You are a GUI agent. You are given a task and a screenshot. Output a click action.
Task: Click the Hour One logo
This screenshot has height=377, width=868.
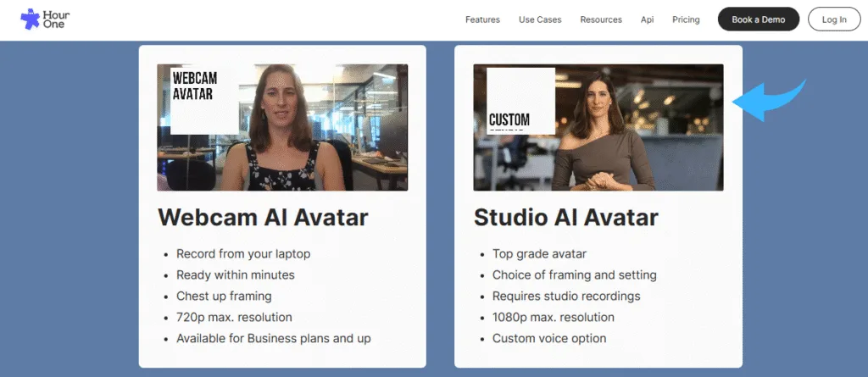45,19
